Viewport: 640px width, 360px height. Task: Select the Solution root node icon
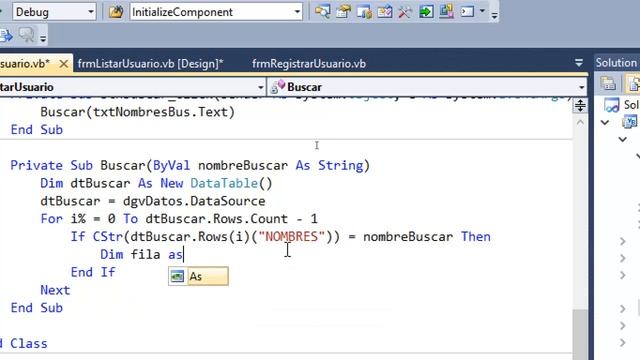point(612,105)
